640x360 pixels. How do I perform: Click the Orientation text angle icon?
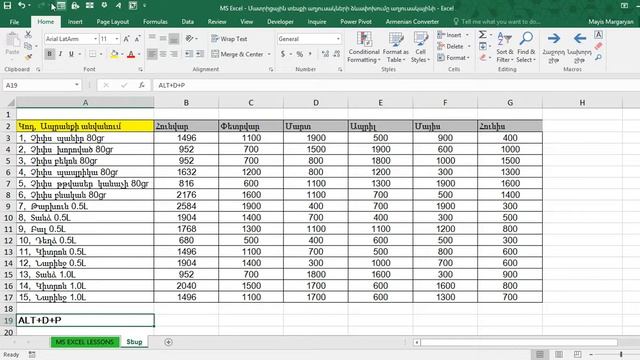(189, 39)
